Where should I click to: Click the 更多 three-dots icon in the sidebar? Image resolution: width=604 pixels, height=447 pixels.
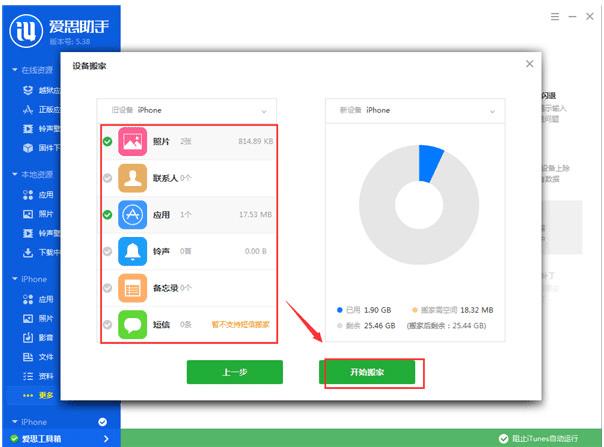point(28,395)
